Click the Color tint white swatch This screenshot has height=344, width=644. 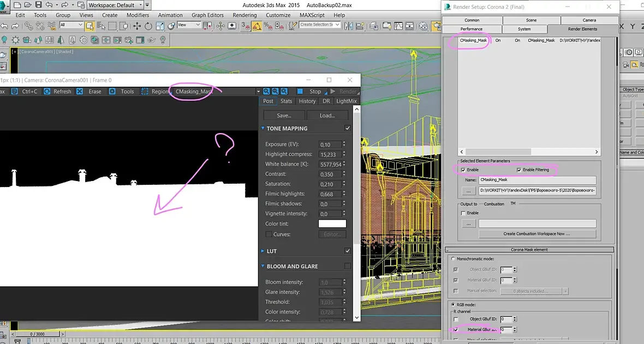pyautogui.click(x=332, y=224)
